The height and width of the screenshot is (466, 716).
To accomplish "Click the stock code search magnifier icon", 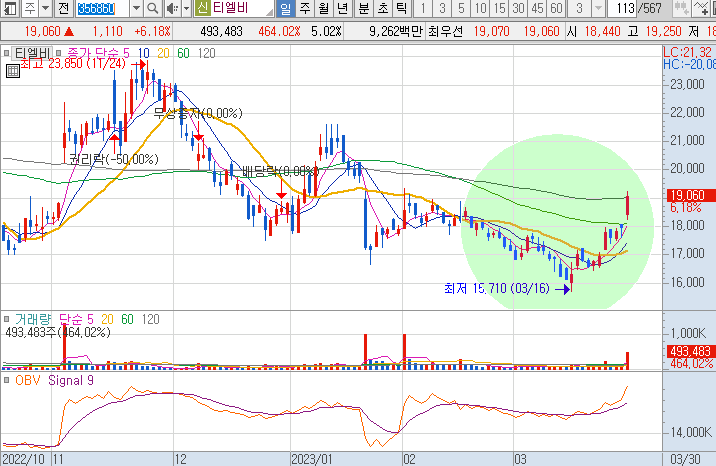I will point(153,8).
